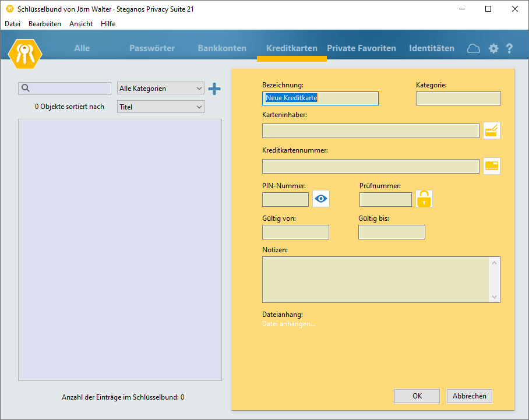Click the credit card icon beside Kreditkartennummer
The width and height of the screenshot is (529, 420).
click(x=492, y=166)
